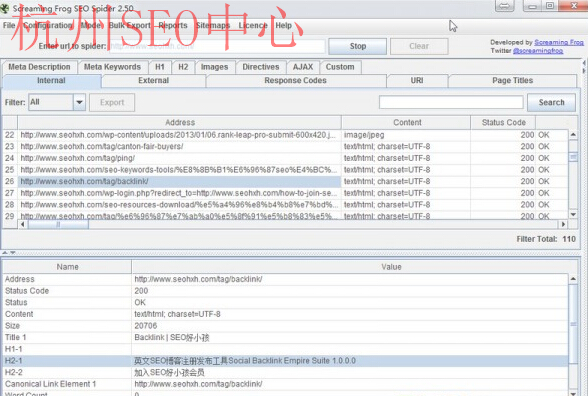Open the Help menu
588x396 pixels.
coord(284,26)
